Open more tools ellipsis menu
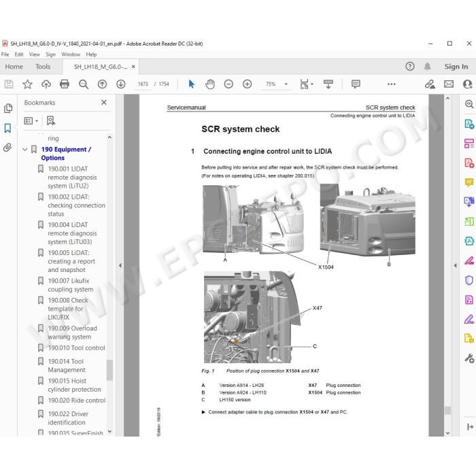Image resolution: width=476 pixels, height=476 pixels. pyautogui.click(x=392, y=84)
